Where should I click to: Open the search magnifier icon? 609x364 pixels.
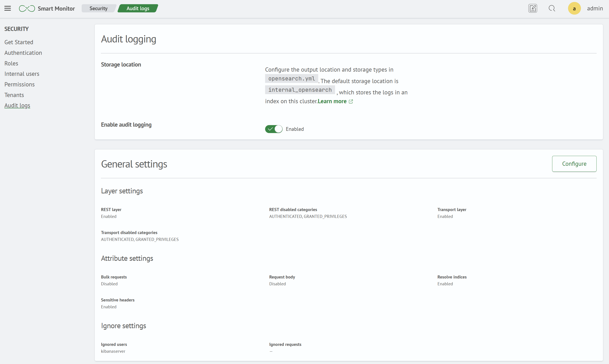pyautogui.click(x=552, y=8)
